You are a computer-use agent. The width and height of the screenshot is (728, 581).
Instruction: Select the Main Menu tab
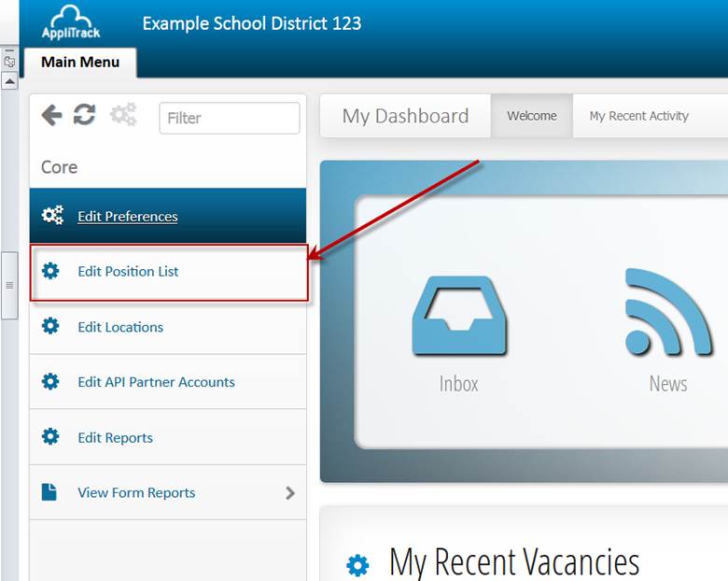pyautogui.click(x=80, y=63)
